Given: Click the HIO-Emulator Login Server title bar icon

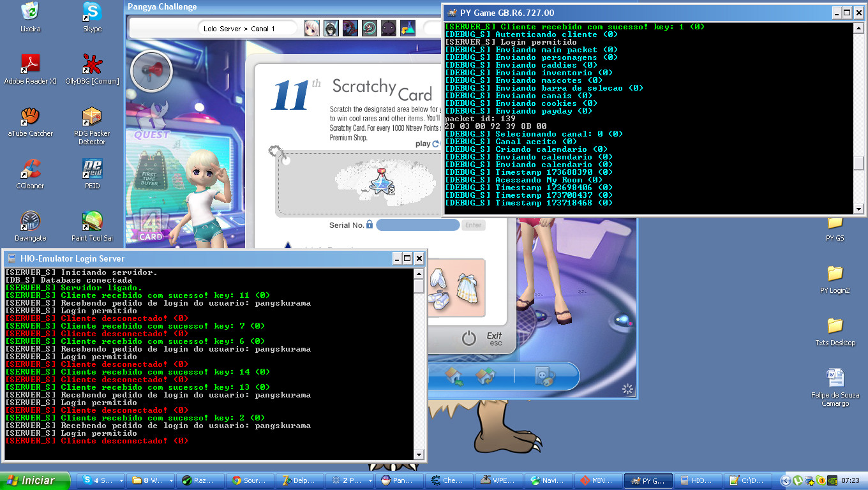Looking at the screenshot, I should (11, 258).
